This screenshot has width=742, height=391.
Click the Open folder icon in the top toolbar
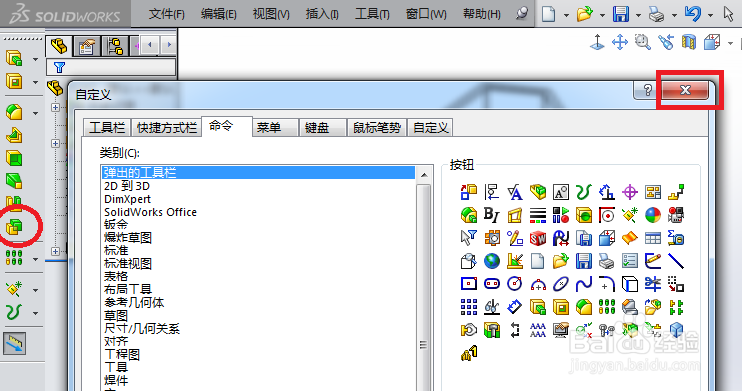tap(585, 14)
